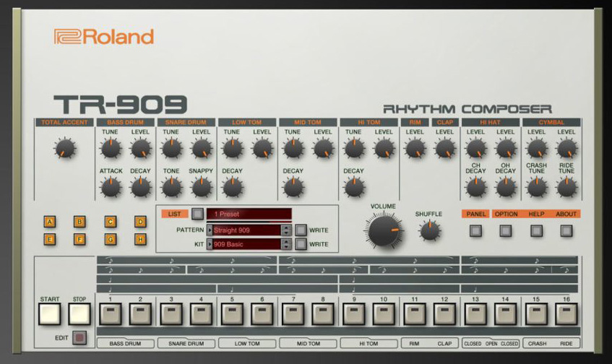Screen dimensions: 612x364
Task: Click the Snare Drum Tone knob
Action: (171, 188)
